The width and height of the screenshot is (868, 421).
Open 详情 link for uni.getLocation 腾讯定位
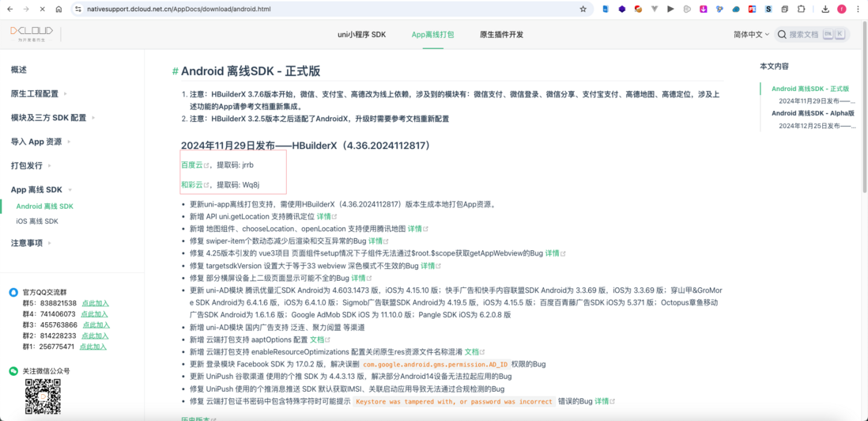[326, 216]
